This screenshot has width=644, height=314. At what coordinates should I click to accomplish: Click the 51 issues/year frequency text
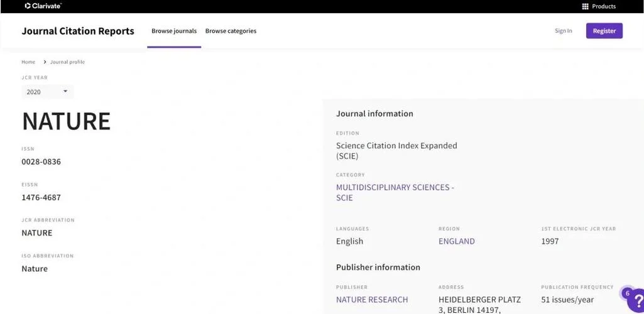point(567,300)
